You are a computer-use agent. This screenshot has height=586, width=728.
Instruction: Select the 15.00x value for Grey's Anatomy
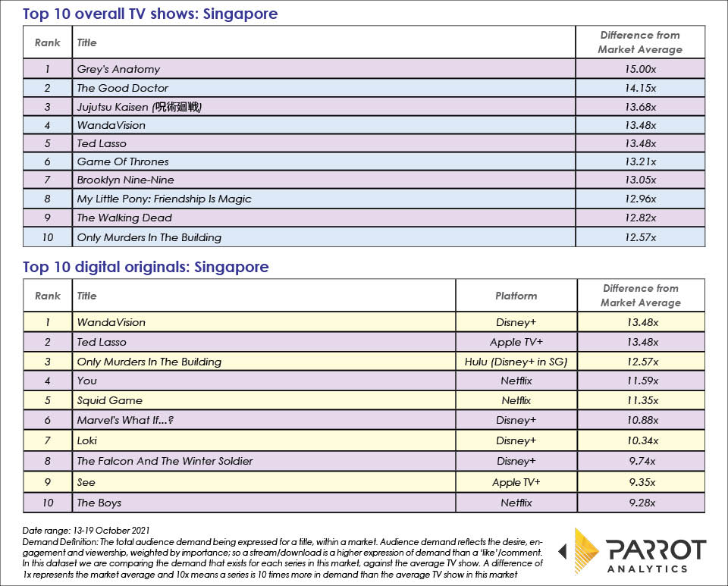click(x=640, y=69)
